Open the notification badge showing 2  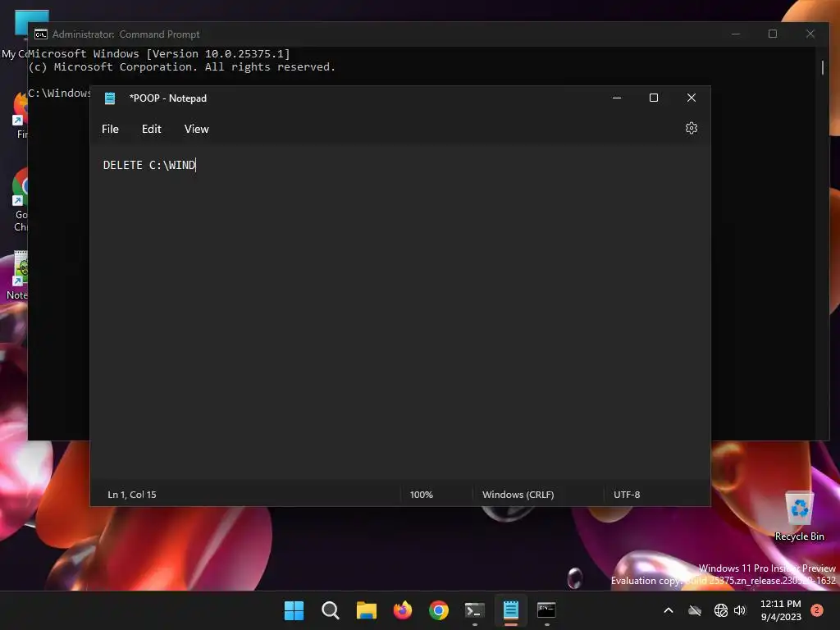(817, 610)
